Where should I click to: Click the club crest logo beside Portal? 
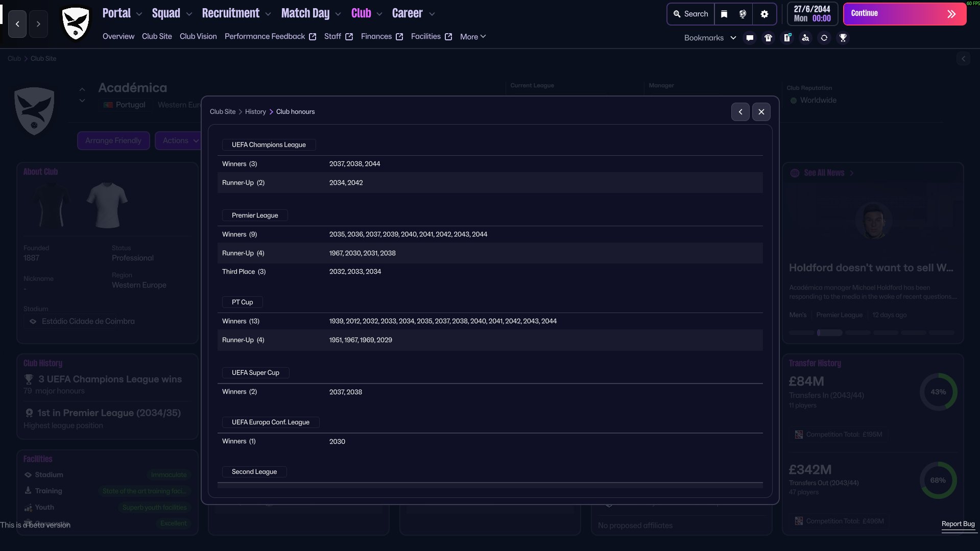pyautogui.click(x=76, y=23)
